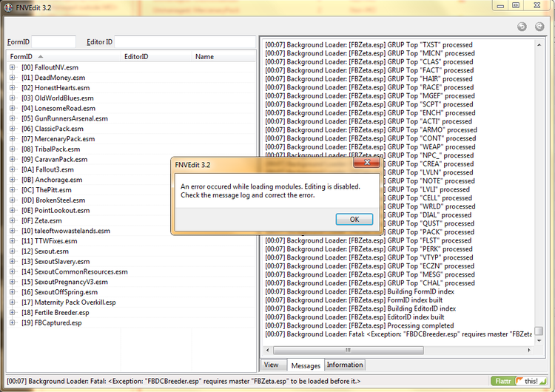Expand the [06] ClassicPack.esm node
Viewport: 555px width, 392px height.
coord(13,129)
